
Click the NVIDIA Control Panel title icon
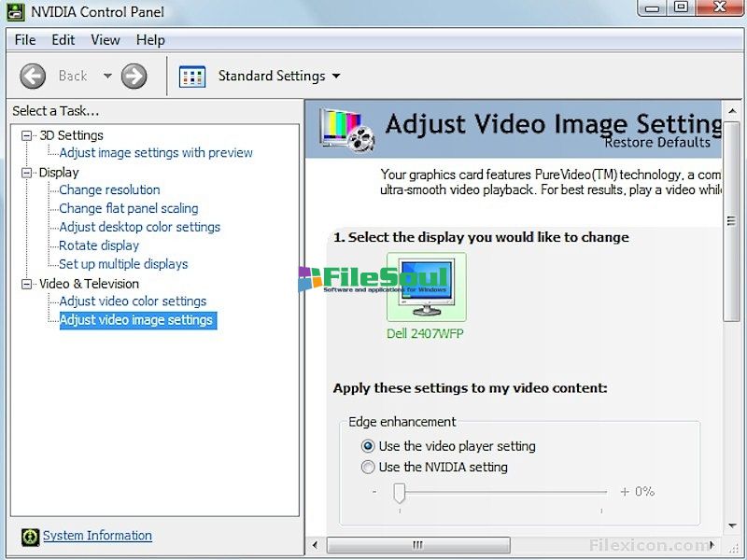pos(16,12)
